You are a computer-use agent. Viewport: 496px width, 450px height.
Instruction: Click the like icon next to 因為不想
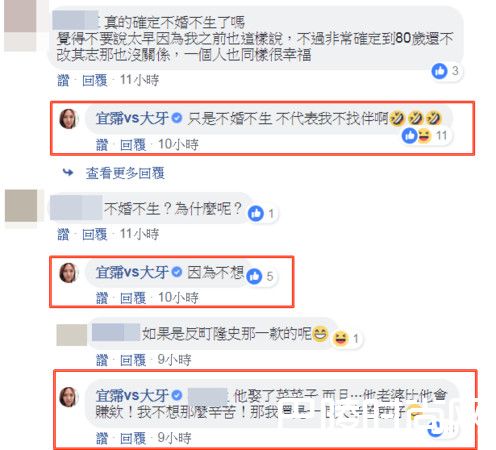(254, 276)
